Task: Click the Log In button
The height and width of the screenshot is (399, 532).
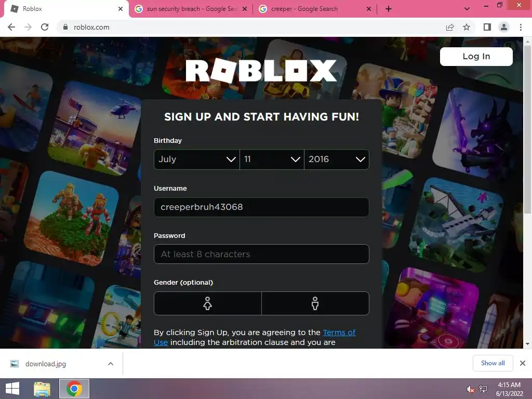Action: 476,56
